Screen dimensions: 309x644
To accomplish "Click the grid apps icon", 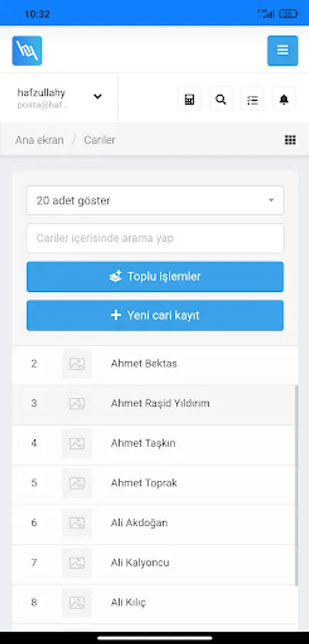I will [290, 140].
